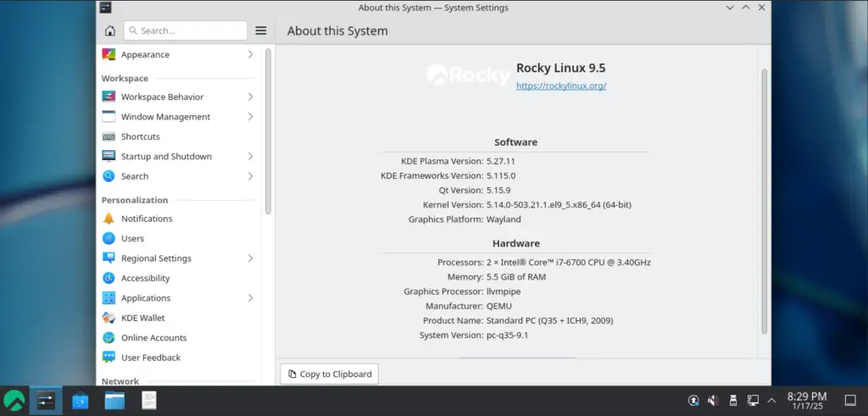This screenshot has height=416, width=868.
Task: Click the Notifications bell icon
Action: [x=109, y=219]
